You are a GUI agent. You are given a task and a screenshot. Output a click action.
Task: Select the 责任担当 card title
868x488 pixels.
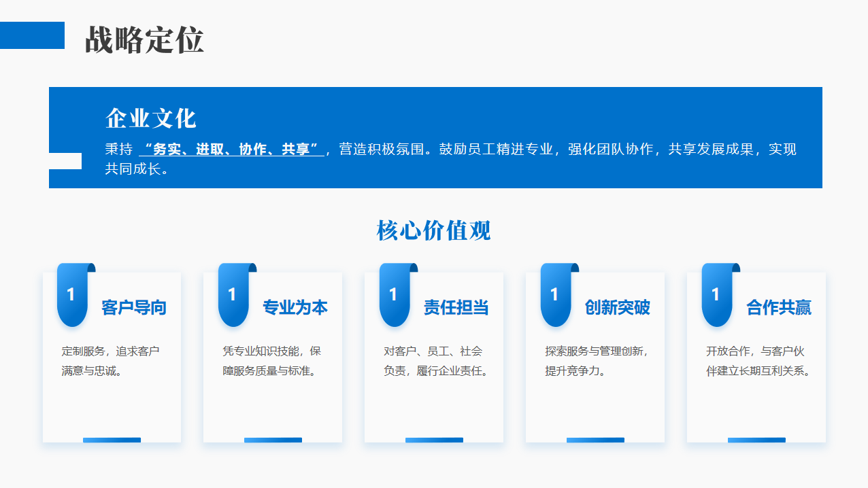click(x=456, y=307)
